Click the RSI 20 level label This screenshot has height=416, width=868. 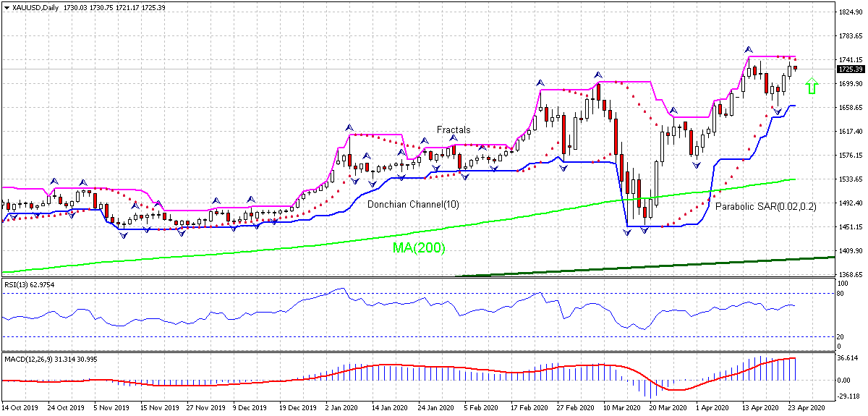(x=841, y=337)
